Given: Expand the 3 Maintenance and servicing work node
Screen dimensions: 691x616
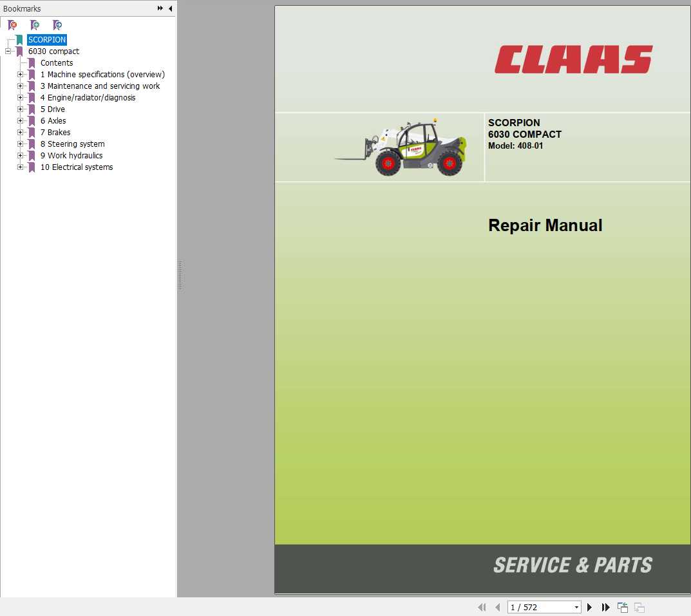Looking at the screenshot, I should click(x=20, y=86).
